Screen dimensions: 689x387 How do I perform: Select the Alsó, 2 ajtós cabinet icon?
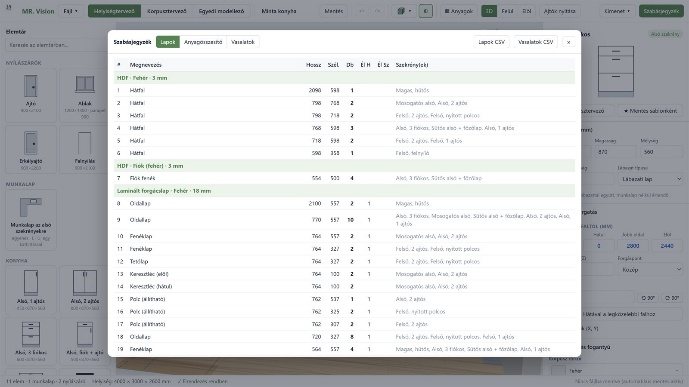tap(85, 289)
